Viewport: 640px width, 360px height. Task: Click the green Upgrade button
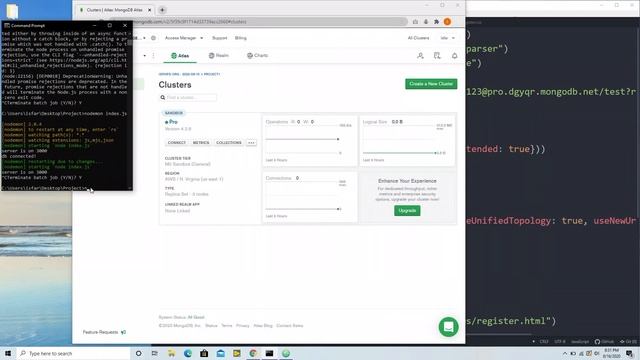pos(407,211)
